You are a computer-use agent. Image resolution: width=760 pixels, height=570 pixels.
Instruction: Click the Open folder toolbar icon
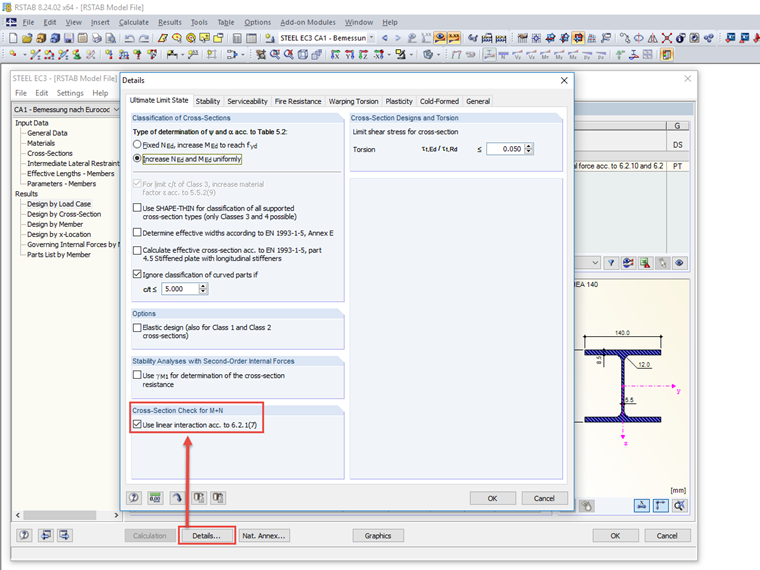tap(27, 38)
